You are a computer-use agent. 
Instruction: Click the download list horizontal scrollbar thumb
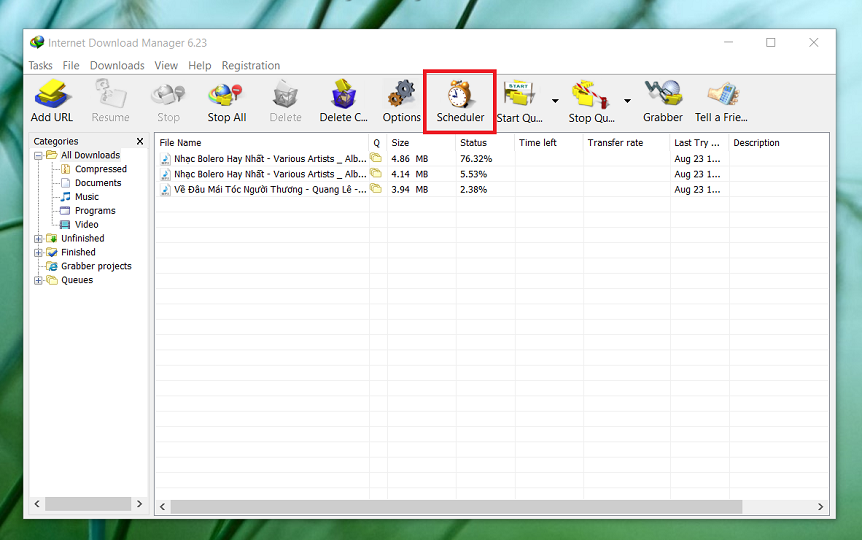tap(456, 506)
